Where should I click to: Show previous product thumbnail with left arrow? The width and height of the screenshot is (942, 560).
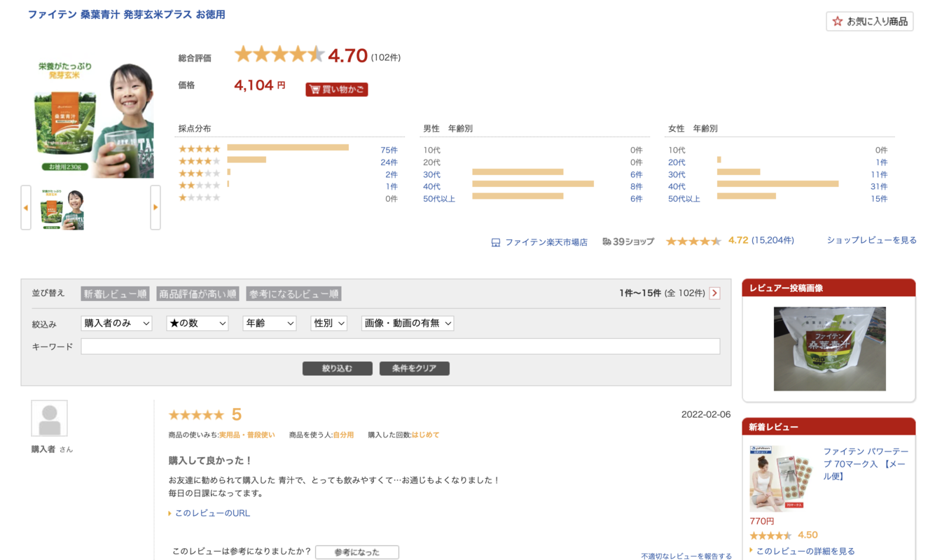pyautogui.click(x=26, y=207)
